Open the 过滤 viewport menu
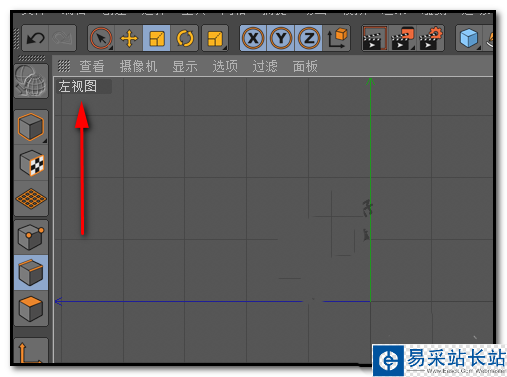Viewport: 507px width, 377px height. click(x=265, y=66)
